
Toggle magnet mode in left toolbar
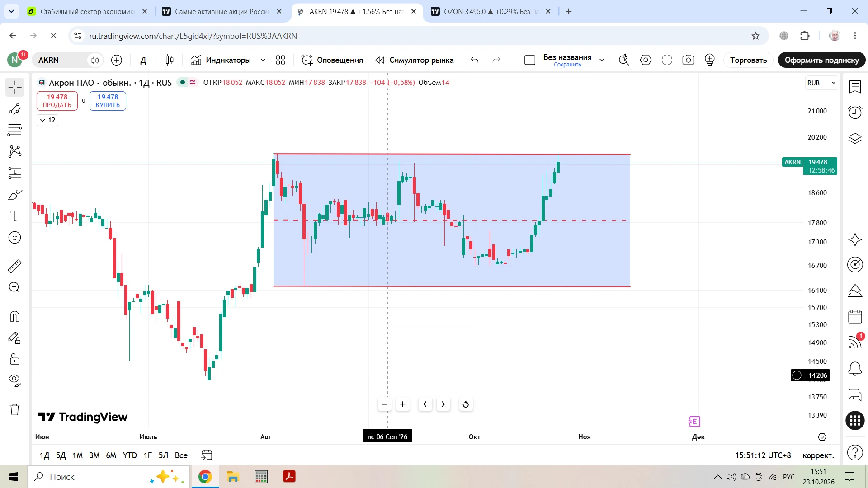pos(14,316)
